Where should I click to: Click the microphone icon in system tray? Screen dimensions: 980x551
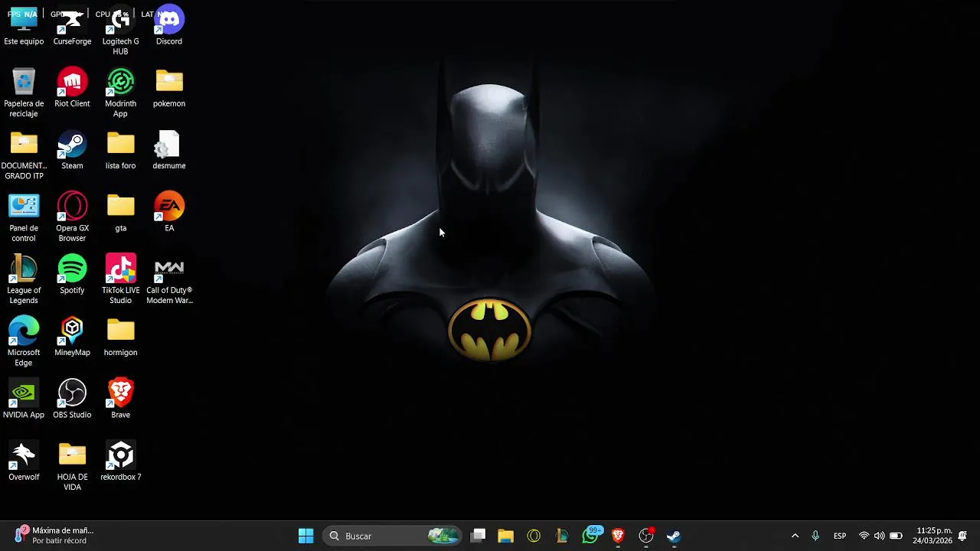[x=815, y=536]
